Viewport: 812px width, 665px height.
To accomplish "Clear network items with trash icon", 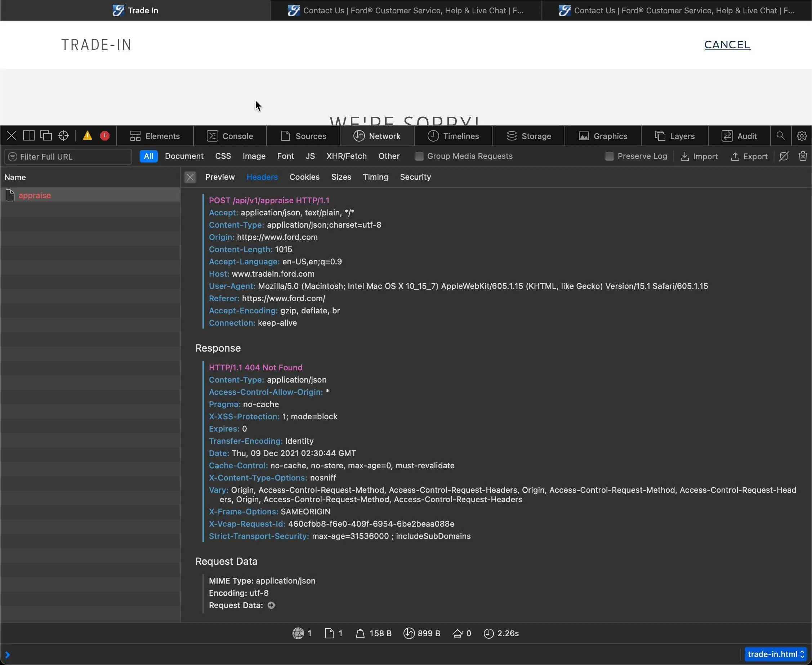I will tap(803, 156).
